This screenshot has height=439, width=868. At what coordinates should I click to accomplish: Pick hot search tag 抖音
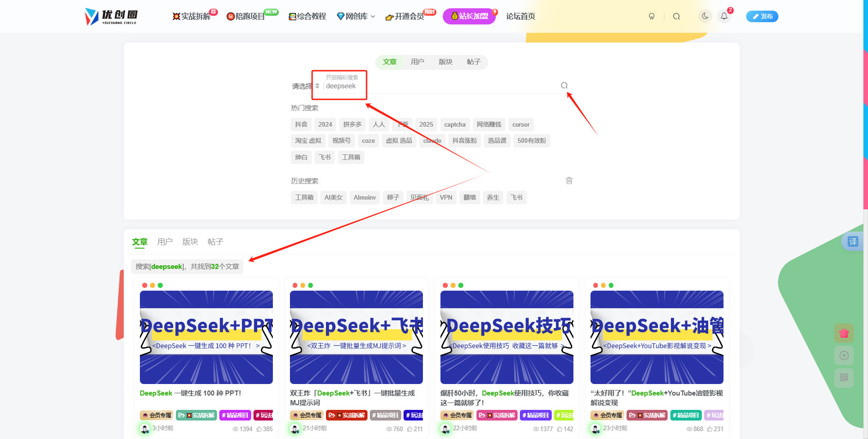pyautogui.click(x=301, y=124)
